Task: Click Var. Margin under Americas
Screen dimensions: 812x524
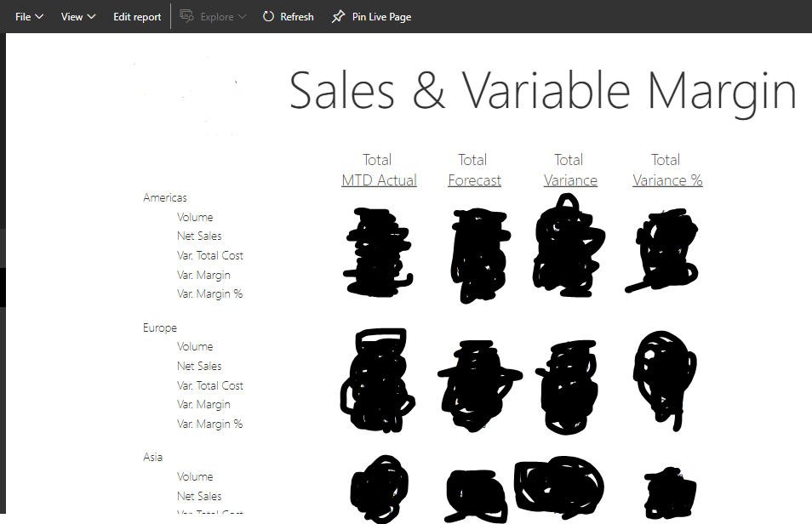Action: click(203, 275)
